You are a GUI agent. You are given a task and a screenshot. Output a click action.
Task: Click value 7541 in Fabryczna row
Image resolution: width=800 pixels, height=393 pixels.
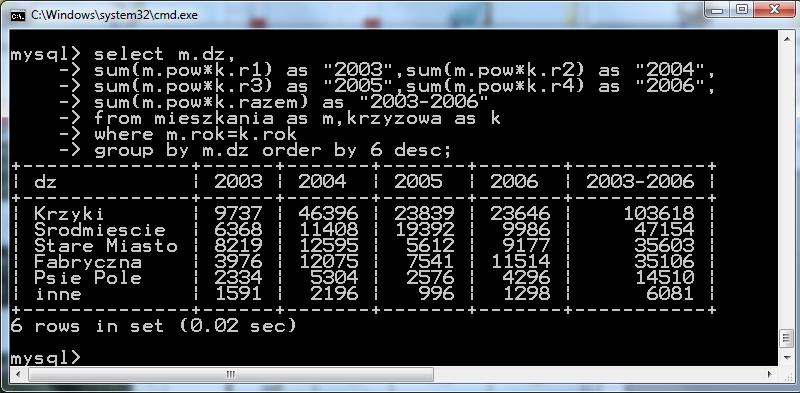(x=431, y=262)
